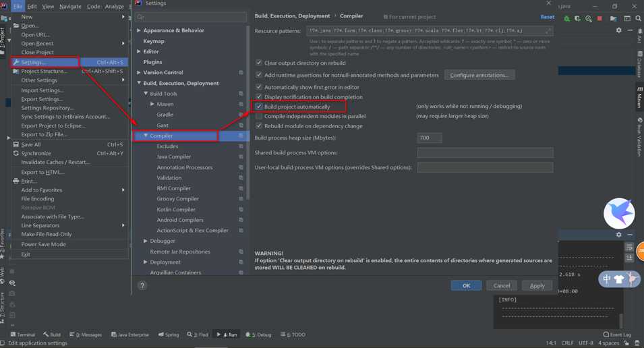Expand the Editor settings node
The image size is (644, 348).
click(139, 51)
